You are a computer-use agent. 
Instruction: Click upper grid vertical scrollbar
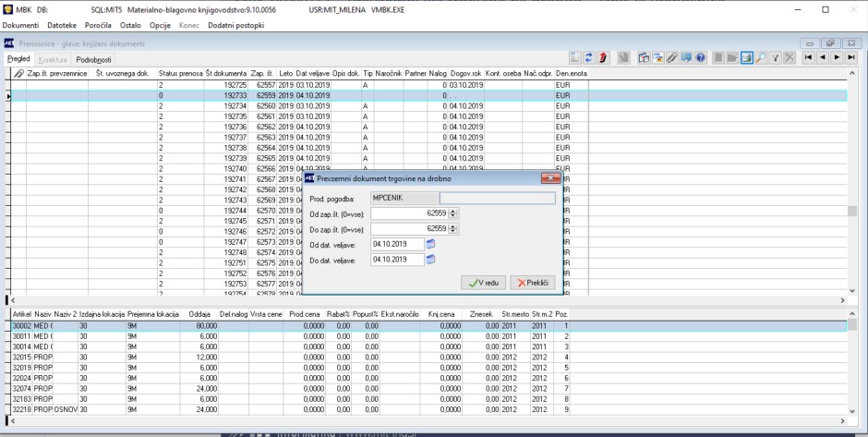[851, 183]
